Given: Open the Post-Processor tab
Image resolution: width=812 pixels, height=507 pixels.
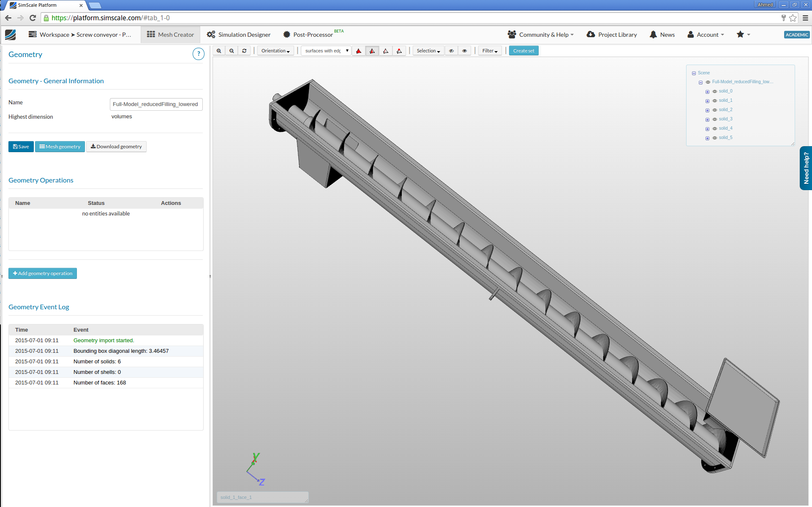Looking at the screenshot, I should [308, 35].
